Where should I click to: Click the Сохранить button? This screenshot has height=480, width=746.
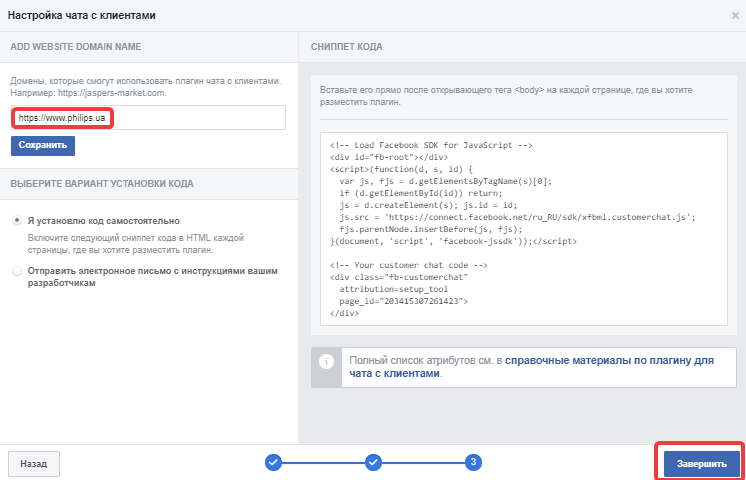[x=43, y=145]
